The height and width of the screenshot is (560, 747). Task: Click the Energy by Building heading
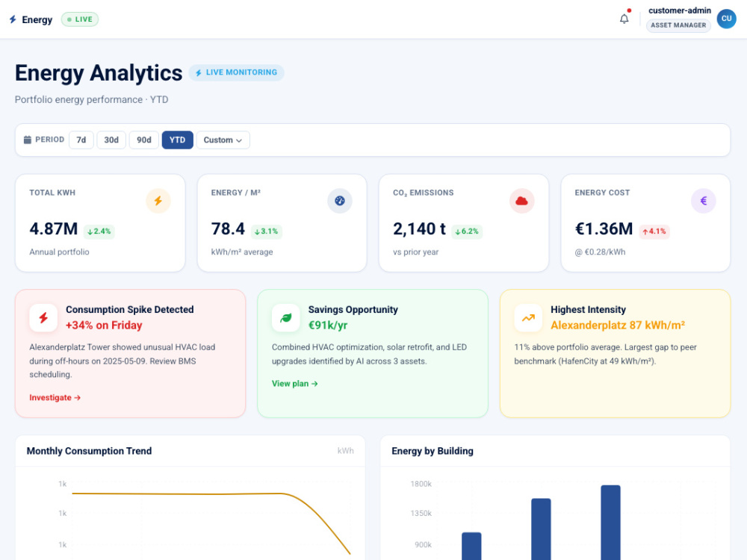[432, 451]
